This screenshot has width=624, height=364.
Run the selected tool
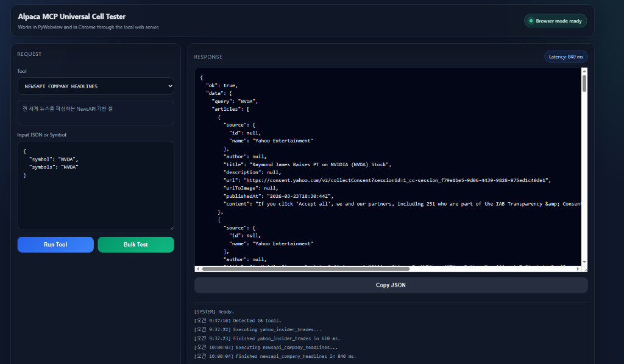pos(55,244)
